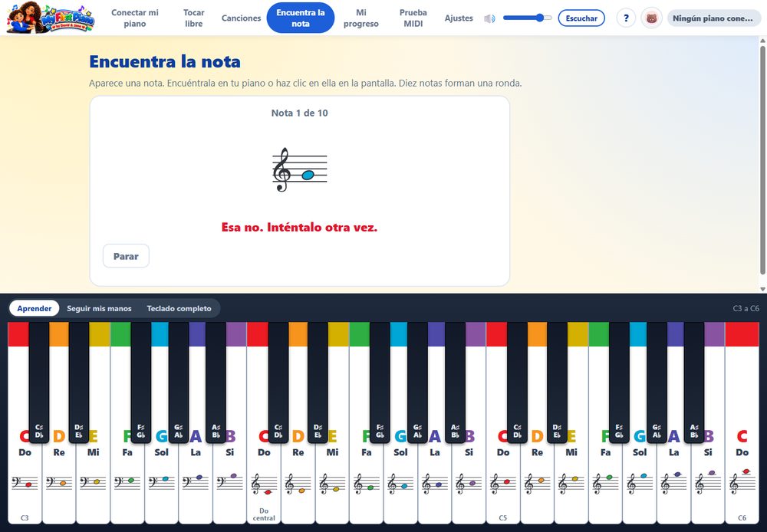Open help with the question mark icon
This screenshot has width=767, height=532.
pos(626,18)
